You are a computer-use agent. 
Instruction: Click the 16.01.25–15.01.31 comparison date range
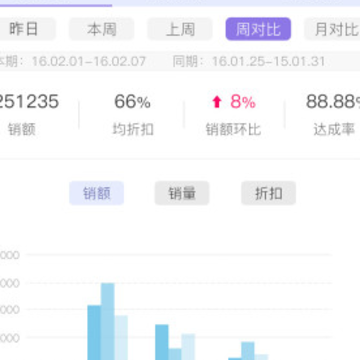[x=268, y=61]
